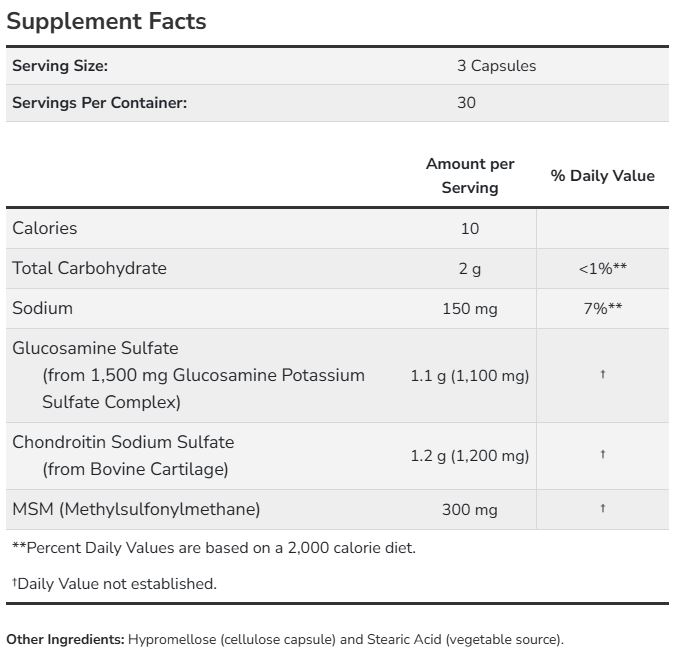
Task: Click the 7%** sodium daily value
Action: [x=602, y=309]
